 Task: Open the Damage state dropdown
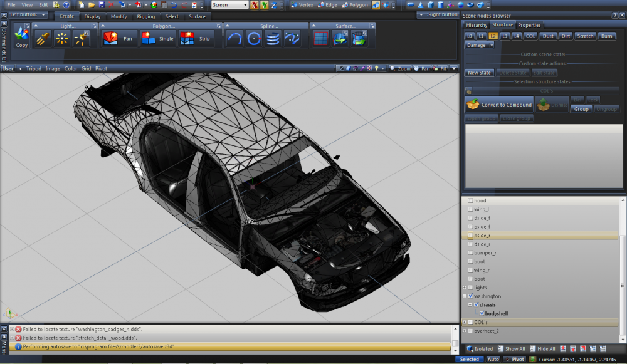click(479, 45)
